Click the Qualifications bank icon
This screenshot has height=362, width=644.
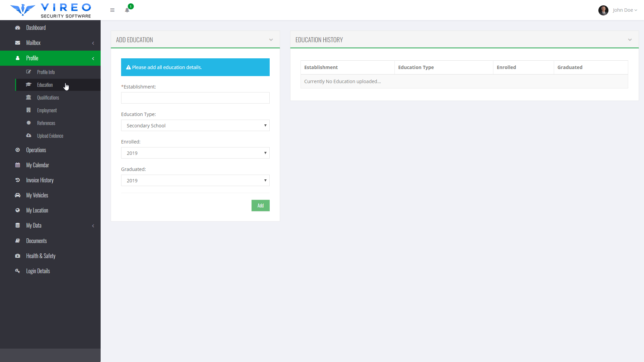point(29,97)
